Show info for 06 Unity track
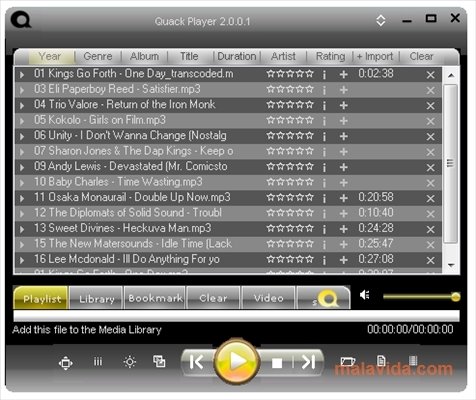 (x=324, y=136)
